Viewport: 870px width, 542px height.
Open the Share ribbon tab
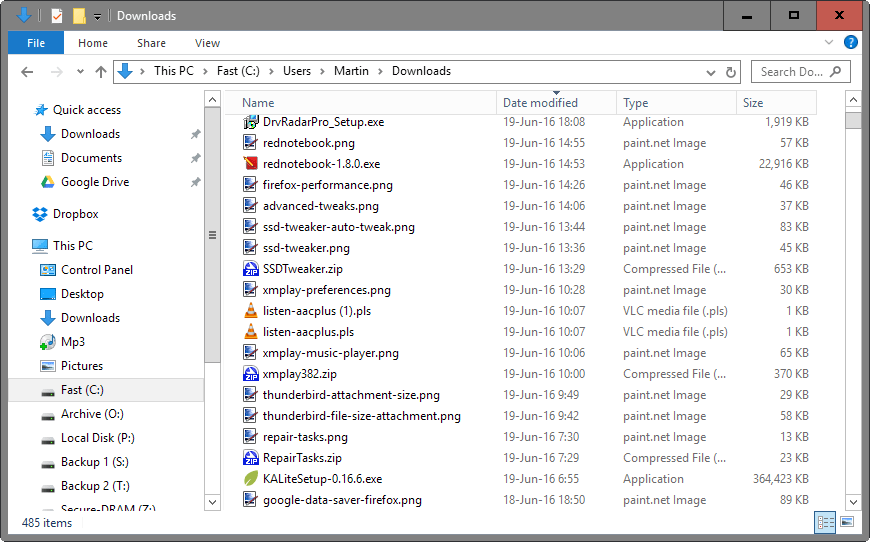(151, 43)
